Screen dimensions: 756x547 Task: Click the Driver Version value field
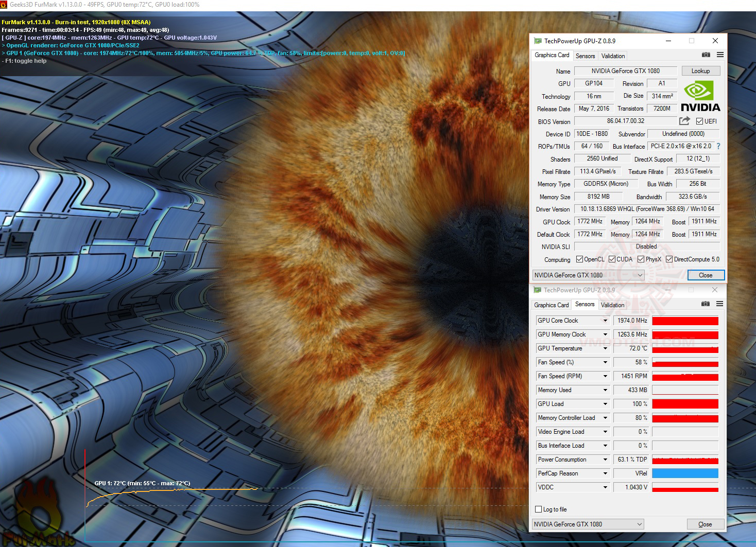647,209
